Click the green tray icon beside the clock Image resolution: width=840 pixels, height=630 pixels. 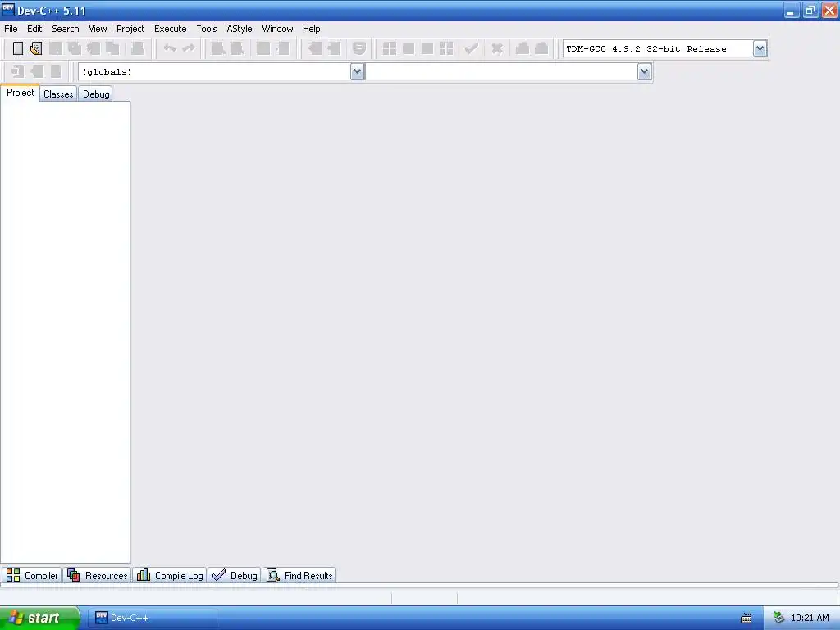[x=778, y=619]
